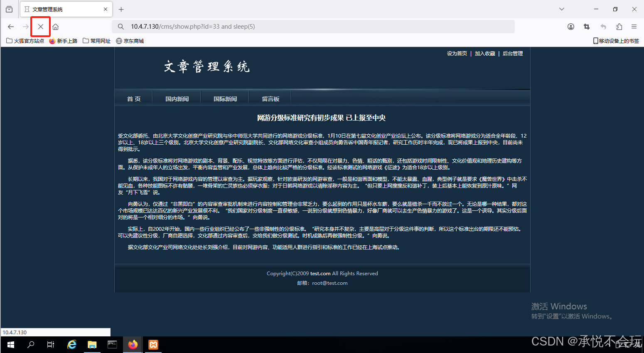This screenshot has width=644, height=353.
Task: Select the 文章管理系统 browser tab
Action: click(66, 9)
